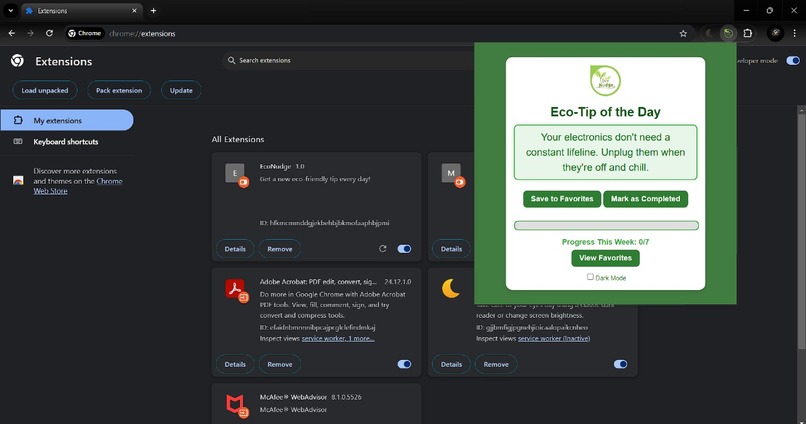
Task: Disable Adobe Acrobat extension toggle
Action: point(404,364)
